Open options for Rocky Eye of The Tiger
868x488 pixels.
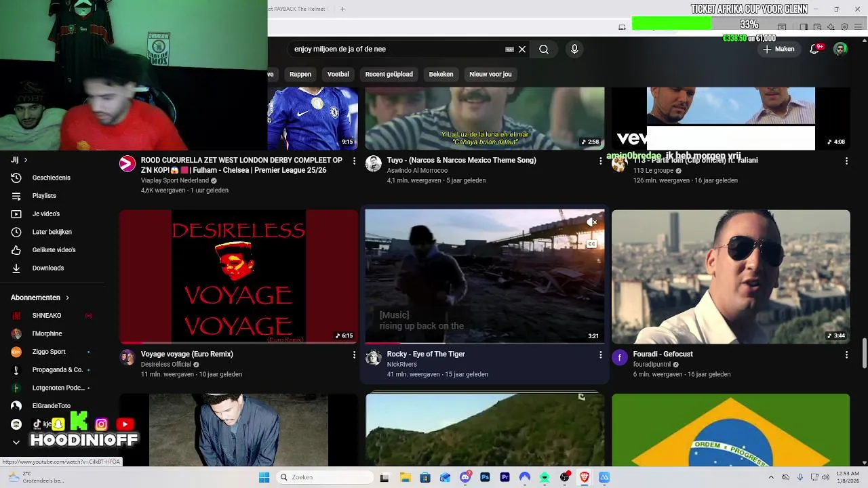click(x=599, y=354)
